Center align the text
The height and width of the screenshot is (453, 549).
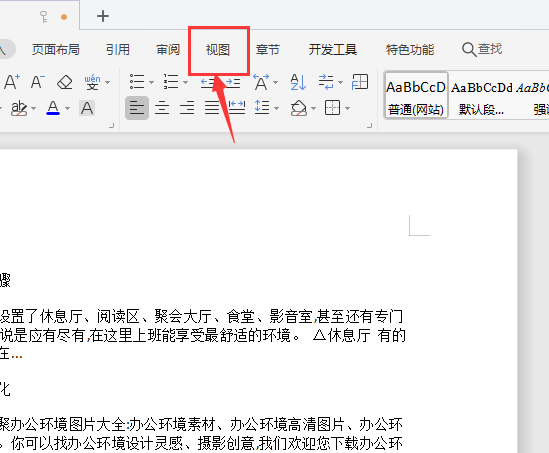(x=162, y=108)
